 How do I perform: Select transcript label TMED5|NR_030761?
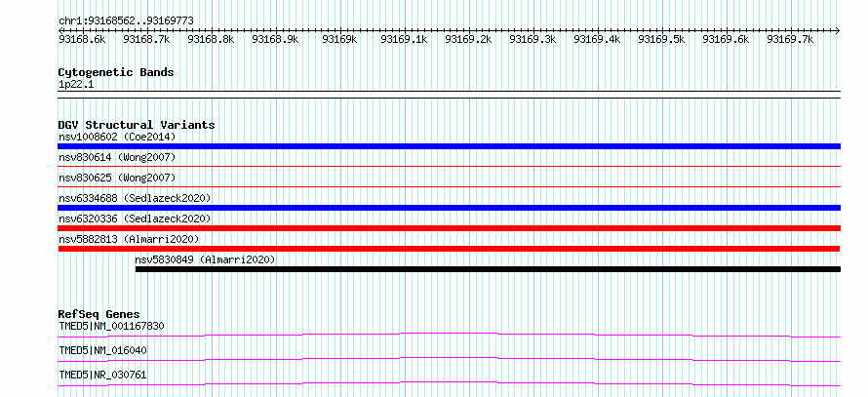(x=103, y=375)
